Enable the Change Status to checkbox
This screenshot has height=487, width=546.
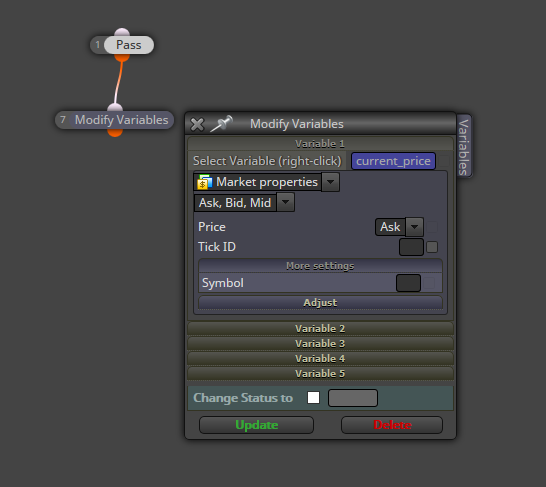click(x=313, y=398)
